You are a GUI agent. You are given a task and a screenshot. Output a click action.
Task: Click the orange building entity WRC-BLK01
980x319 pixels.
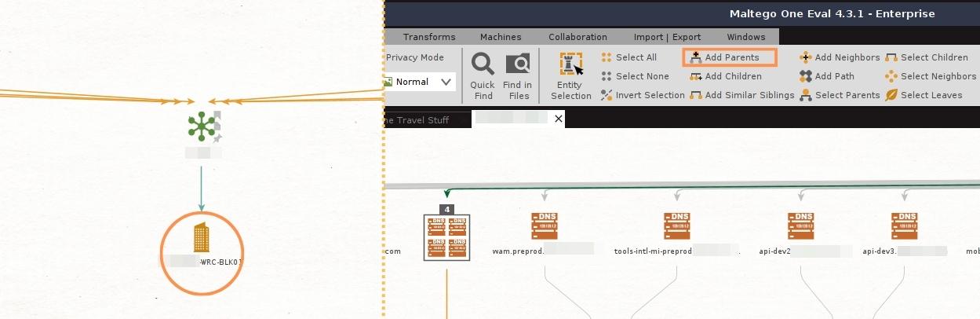point(202,237)
